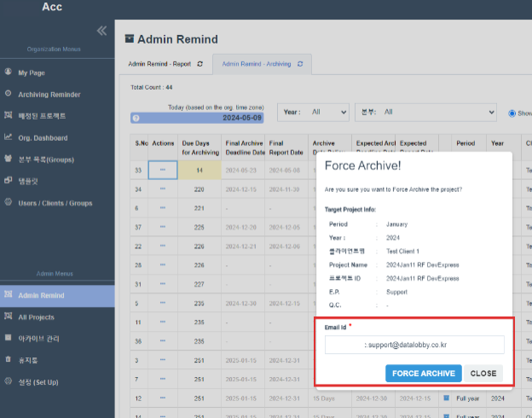Image resolution: width=532 pixels, height=418 pixels.
Task: Open actions menu for row S.No 22
Action: pos(163,246)
